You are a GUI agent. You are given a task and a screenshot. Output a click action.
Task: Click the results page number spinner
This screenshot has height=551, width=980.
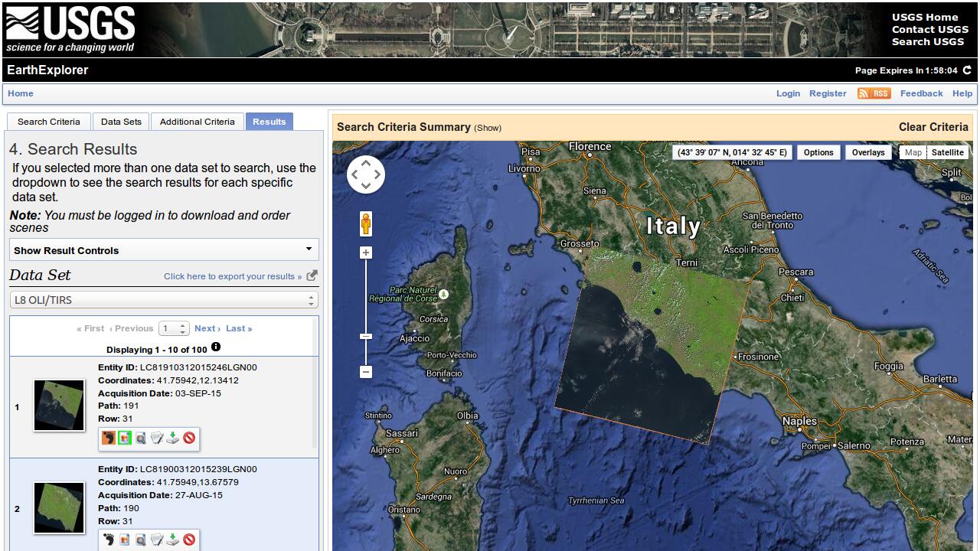[x=174, y=328]
